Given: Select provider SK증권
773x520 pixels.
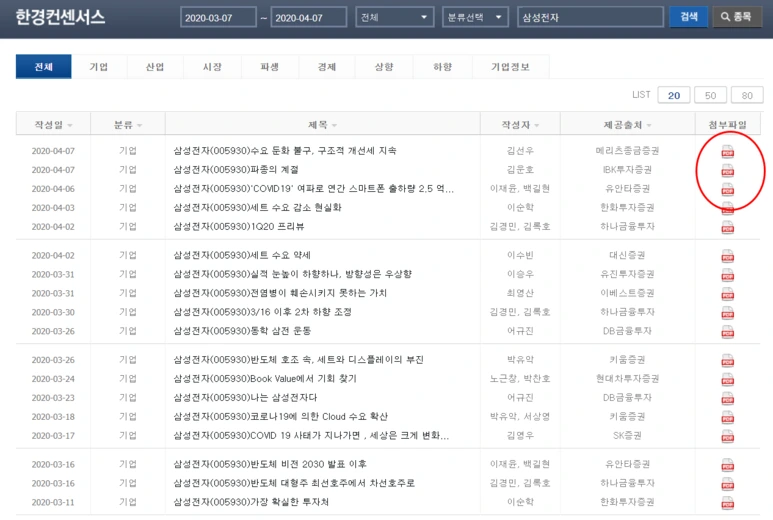Looking at the screenshot, I should click(627, 435).
